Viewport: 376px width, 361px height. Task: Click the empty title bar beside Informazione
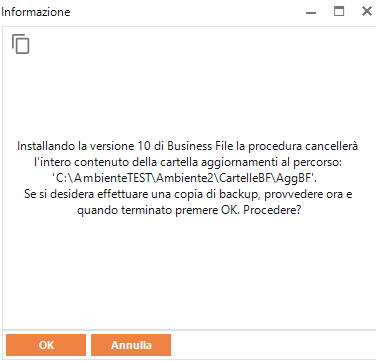[x=187, y=12]
